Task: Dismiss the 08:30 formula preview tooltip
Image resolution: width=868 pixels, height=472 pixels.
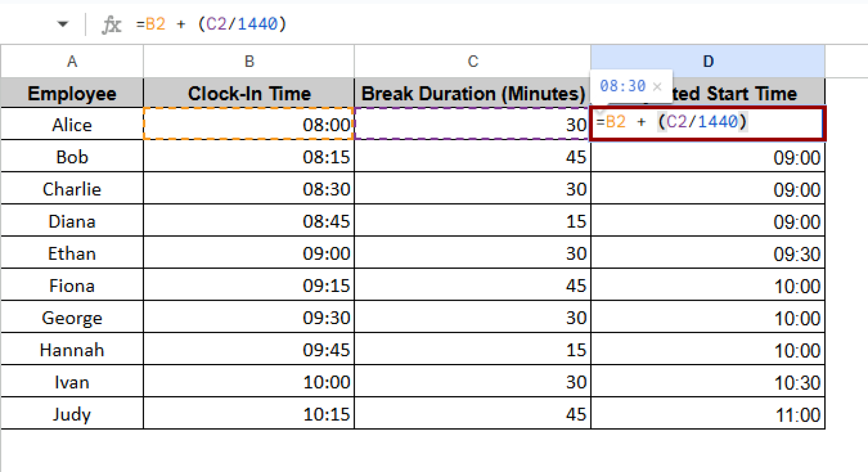Action: click(657, 87)
